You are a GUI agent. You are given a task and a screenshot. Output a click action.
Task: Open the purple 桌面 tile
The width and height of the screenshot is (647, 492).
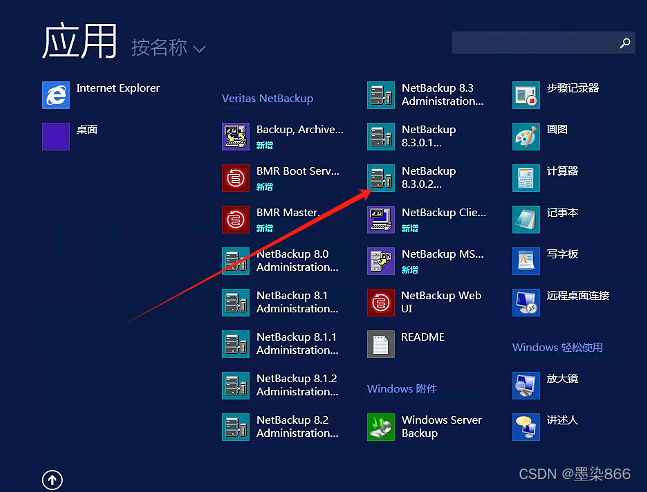56,137
